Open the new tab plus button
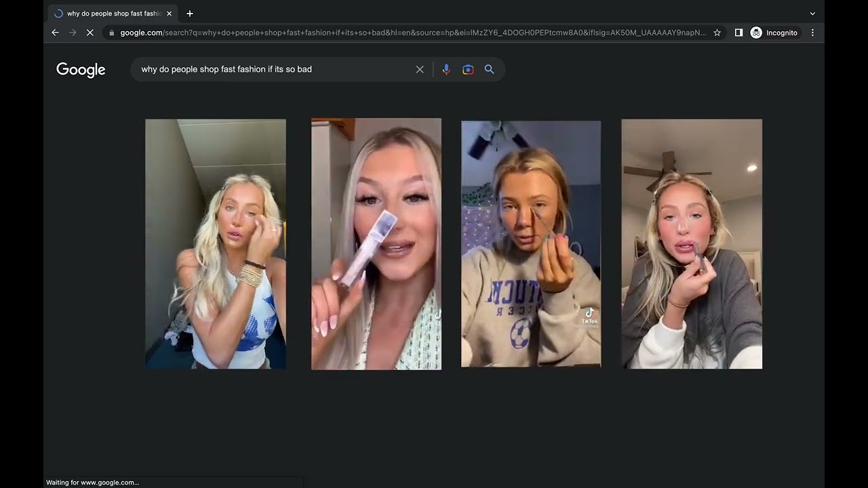 point(190,14)
